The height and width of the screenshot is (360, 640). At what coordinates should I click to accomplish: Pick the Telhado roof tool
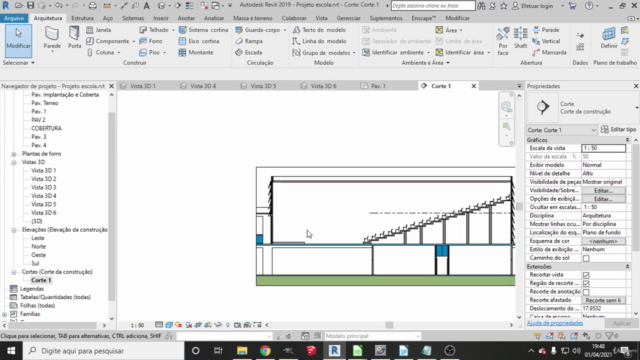154,30
